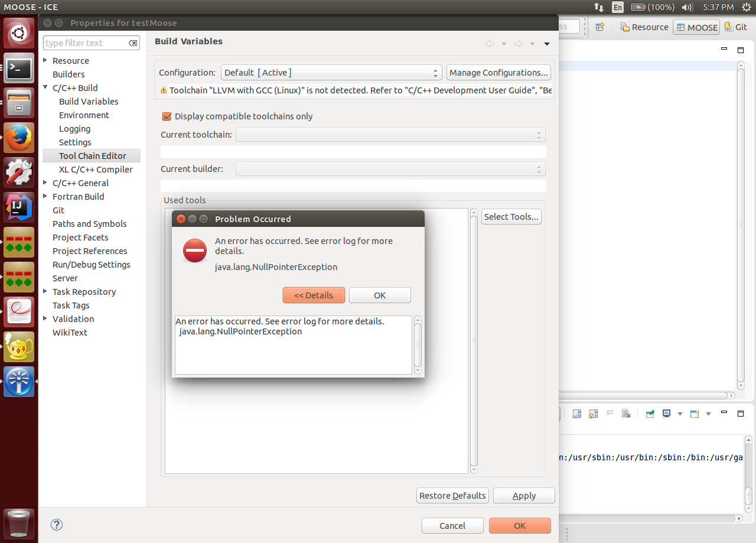Open the Current toolchain dropdown
This screenshot has height=543, width=756.
coord(390,135)
